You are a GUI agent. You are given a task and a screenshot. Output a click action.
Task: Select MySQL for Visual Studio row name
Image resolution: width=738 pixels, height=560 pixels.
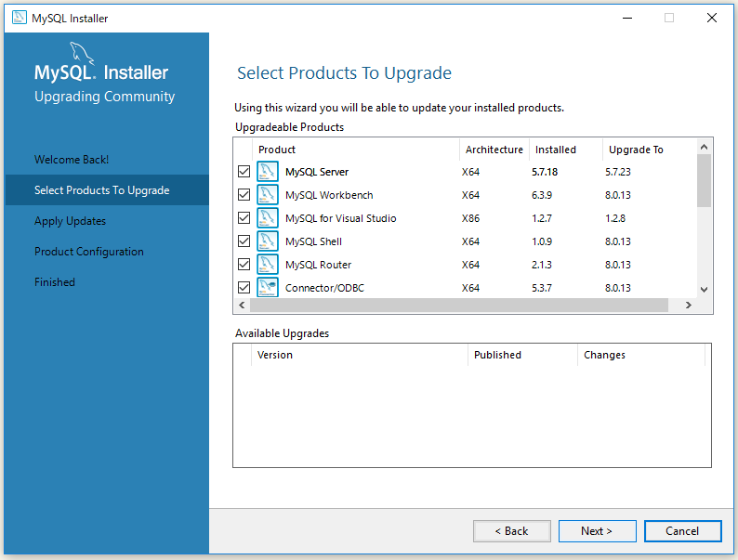[x=341, y=218]
